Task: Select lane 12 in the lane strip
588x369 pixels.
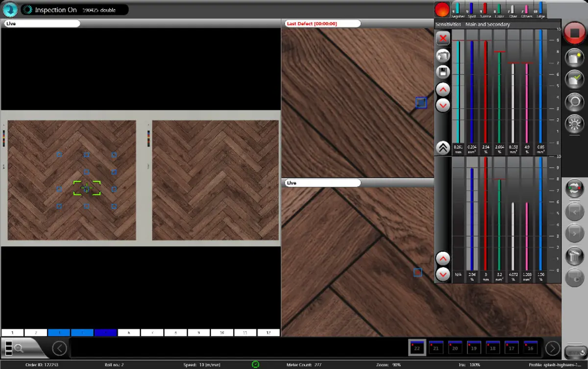Action: click(x=268, y=333)
